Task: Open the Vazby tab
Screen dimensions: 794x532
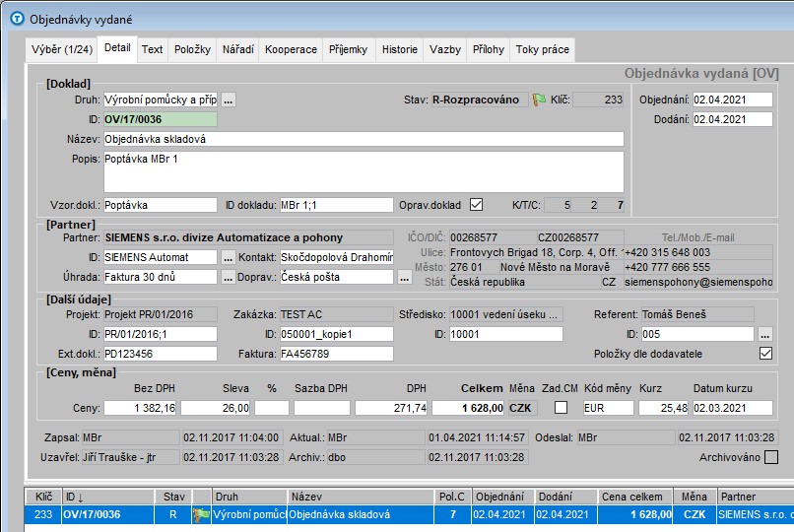Action: click(445, 49)
